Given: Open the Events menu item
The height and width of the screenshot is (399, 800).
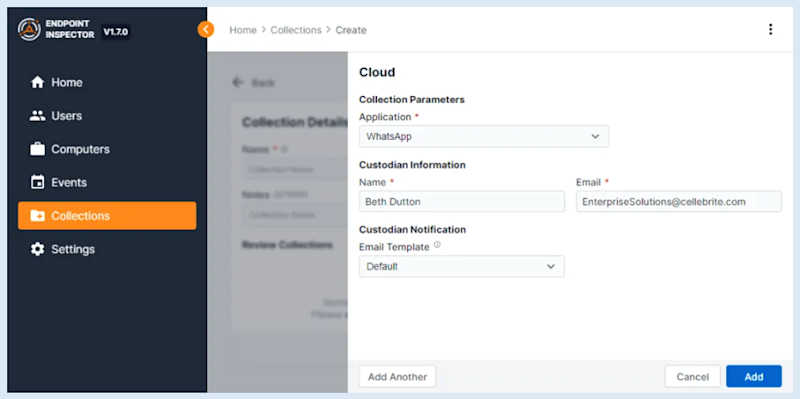Looking at the screenshot, I should click(107, 182).
